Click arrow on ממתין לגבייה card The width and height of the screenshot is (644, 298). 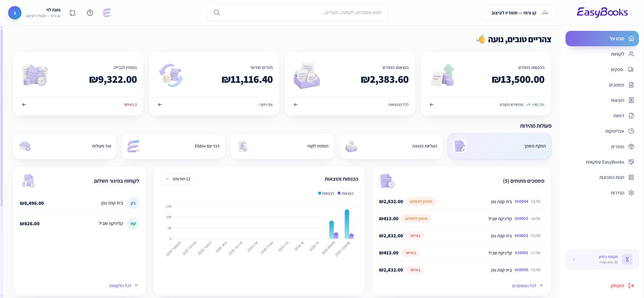(24, 105)
